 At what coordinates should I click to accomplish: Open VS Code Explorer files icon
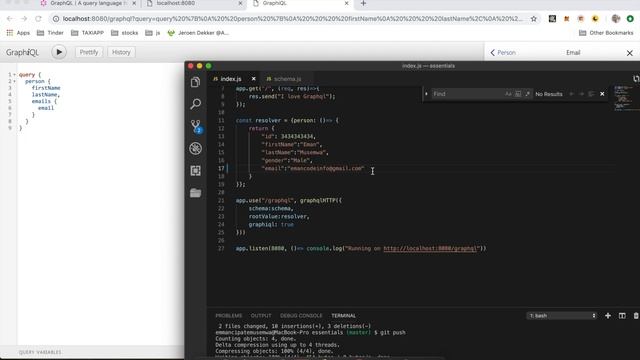pyautogui.click(x=196, y=82)
